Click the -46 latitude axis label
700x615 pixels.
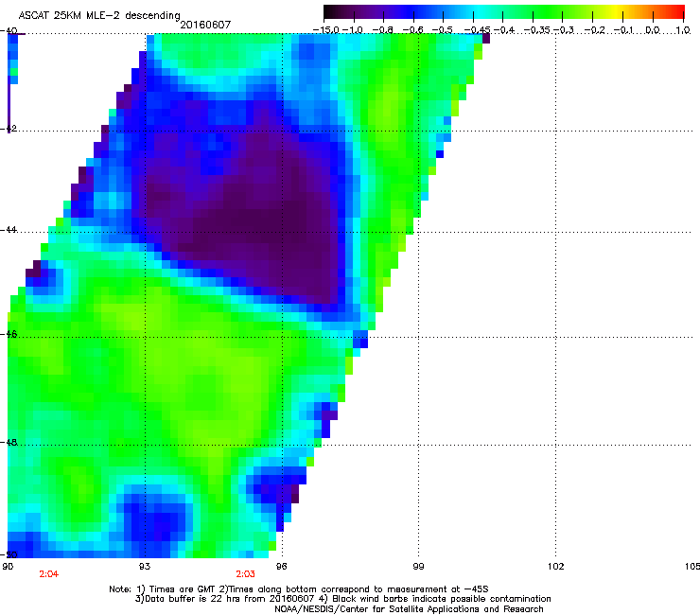click(9, 334)
